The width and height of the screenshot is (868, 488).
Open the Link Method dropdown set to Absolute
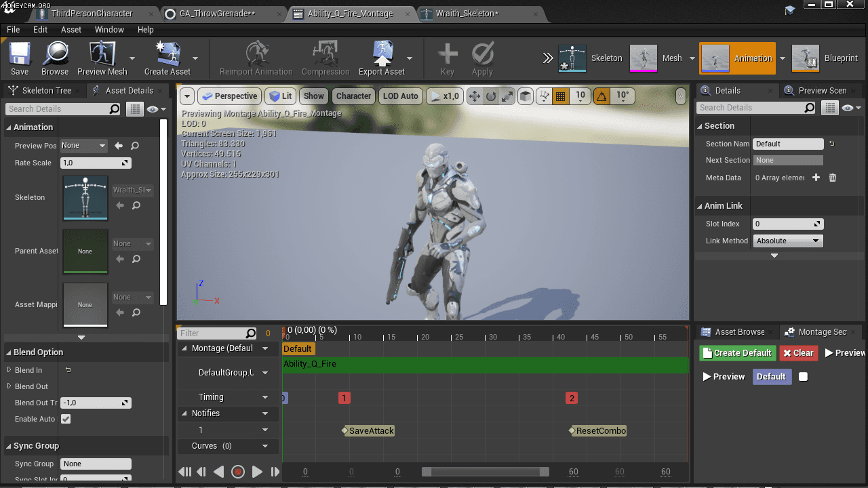point(787,241)
